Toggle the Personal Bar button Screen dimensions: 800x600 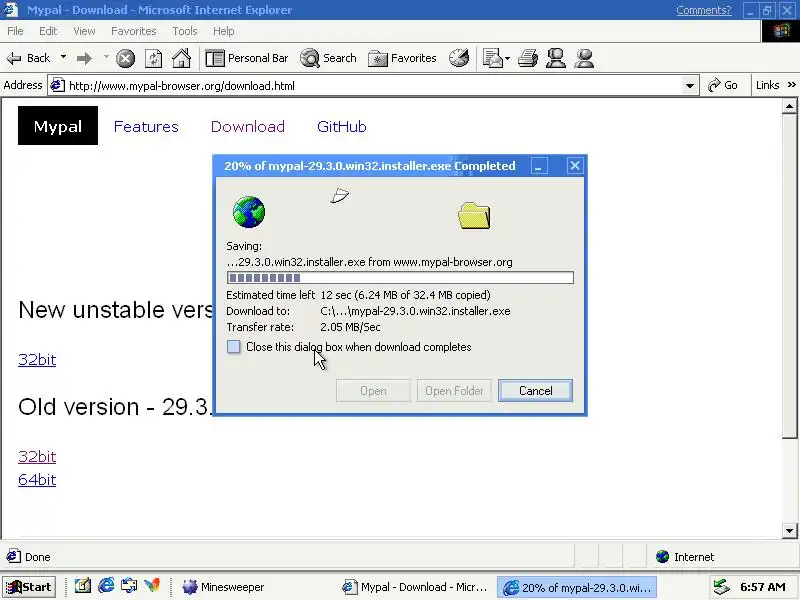pyautogui.click(x=247, y=58)
